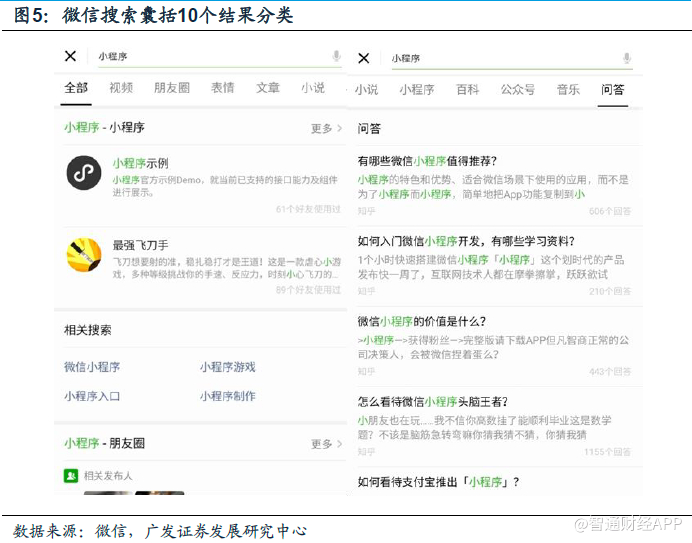This screenshot has width=692, height=543.
Task: Switch to the 百科 tab
Action: (467, 90)
